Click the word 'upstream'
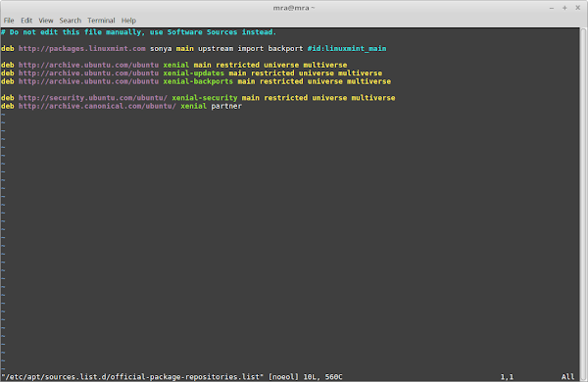588x382 pixels. click(x=216, y=48)
